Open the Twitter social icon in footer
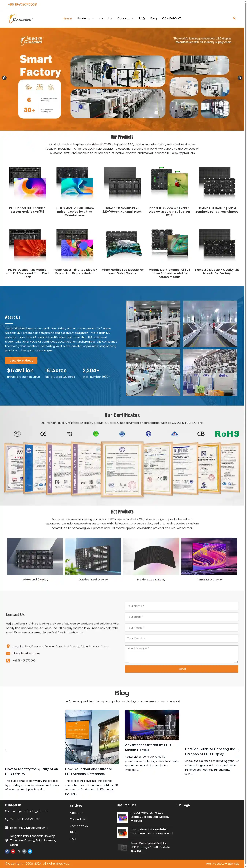Image resolution: width=247 pixels, height=868 pixels. (30, 851)
